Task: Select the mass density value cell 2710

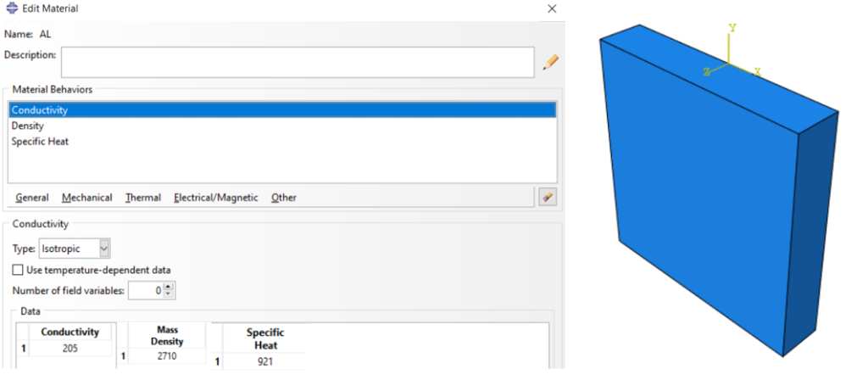Action: tap(167, 356)
